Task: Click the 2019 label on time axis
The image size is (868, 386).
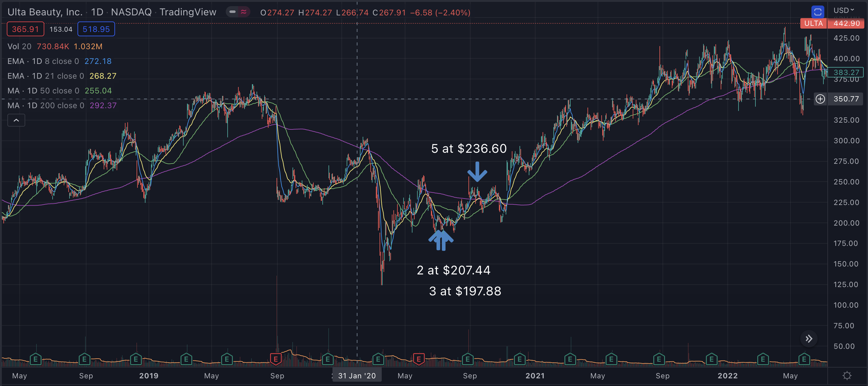Action: pos(149,376)
